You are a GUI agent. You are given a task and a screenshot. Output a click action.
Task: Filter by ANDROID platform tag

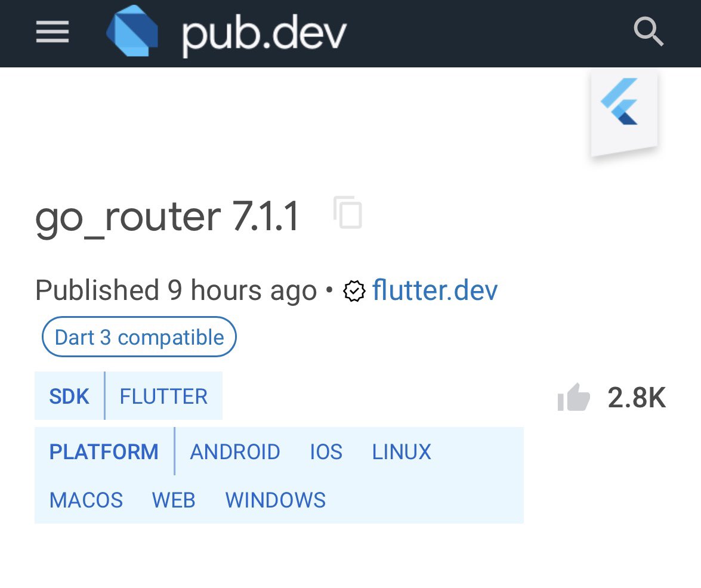[235, 451]
